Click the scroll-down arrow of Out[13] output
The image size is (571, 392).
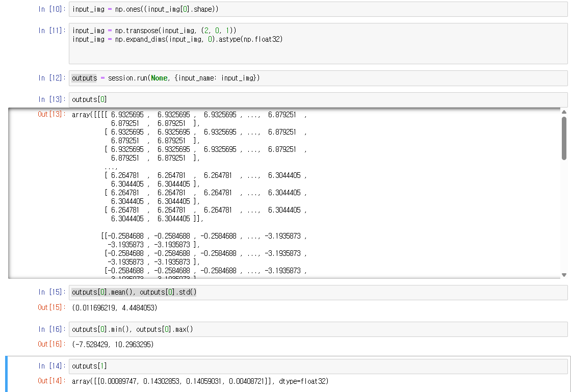point(564,275)
